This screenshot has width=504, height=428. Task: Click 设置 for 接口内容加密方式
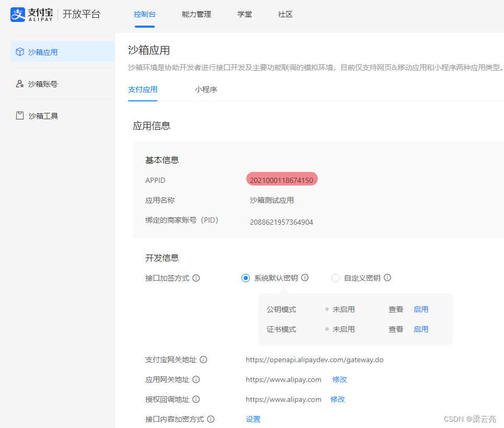tap(253, 419)
